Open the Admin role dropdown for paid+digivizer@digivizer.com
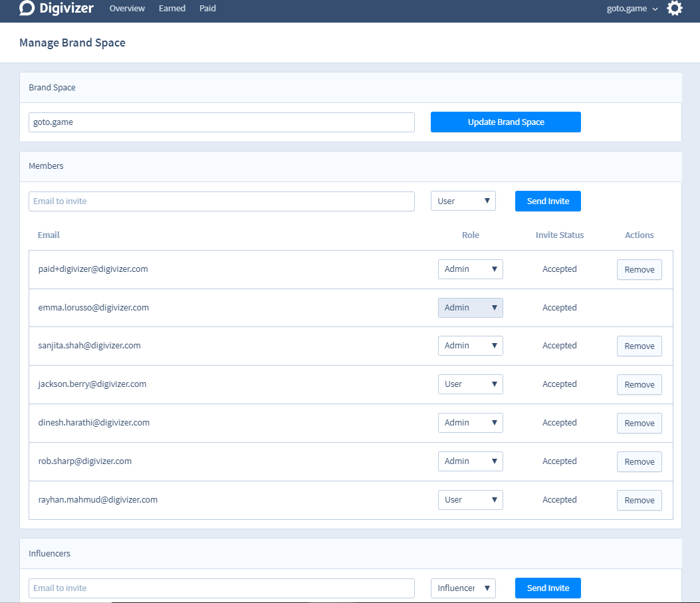700x603 pixels. (470, 269)
